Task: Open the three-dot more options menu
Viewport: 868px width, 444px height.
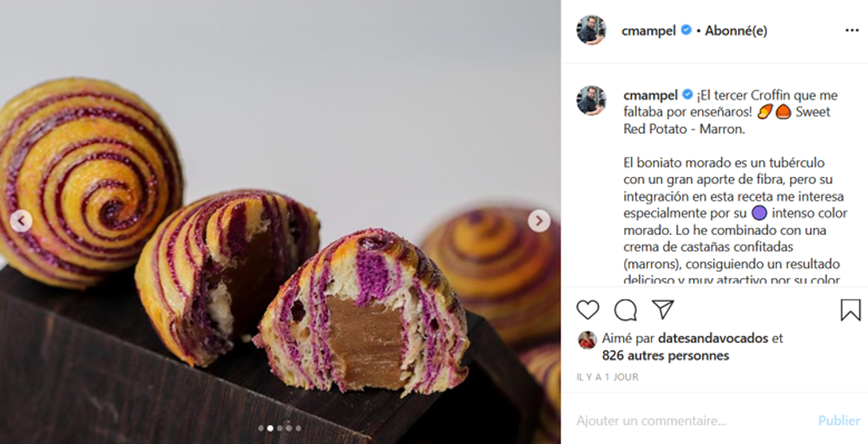Action: pos(852,30)
